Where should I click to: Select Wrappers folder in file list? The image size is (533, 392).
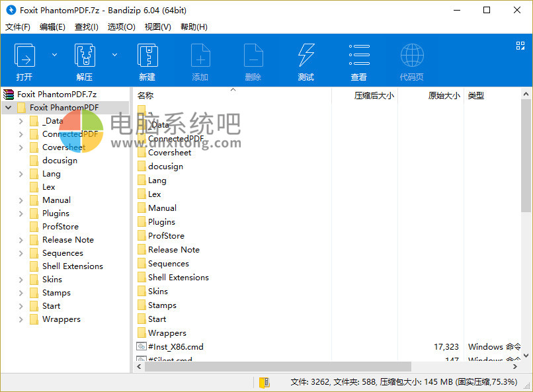point(167,334)
